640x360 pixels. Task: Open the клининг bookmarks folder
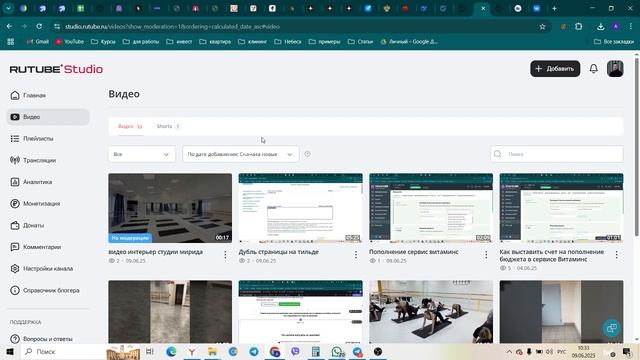(253, 42)
